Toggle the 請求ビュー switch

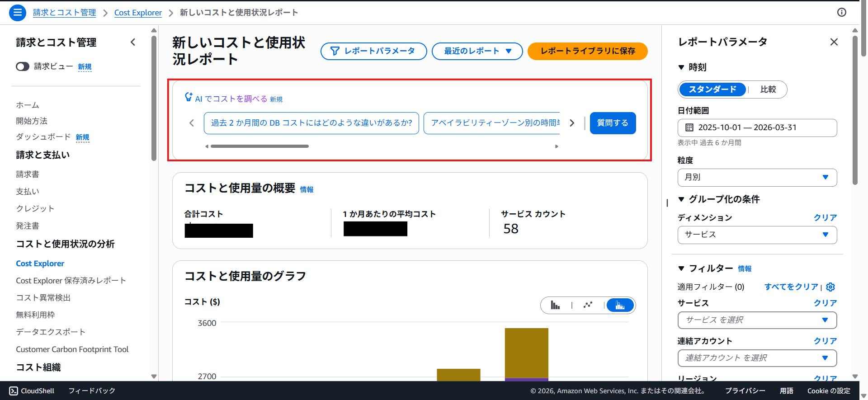(23, 67)
